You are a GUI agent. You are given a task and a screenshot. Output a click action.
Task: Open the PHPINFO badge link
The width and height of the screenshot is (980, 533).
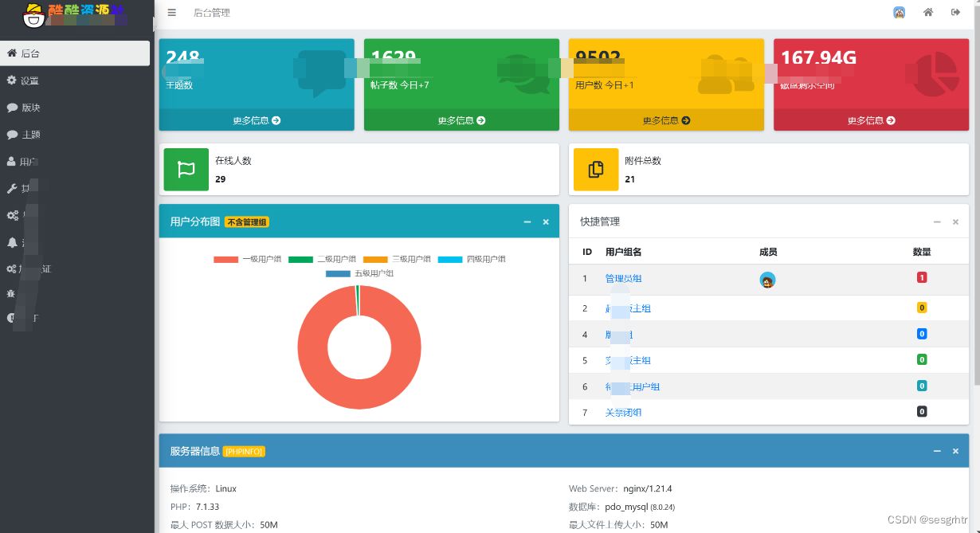pos(244,452)
